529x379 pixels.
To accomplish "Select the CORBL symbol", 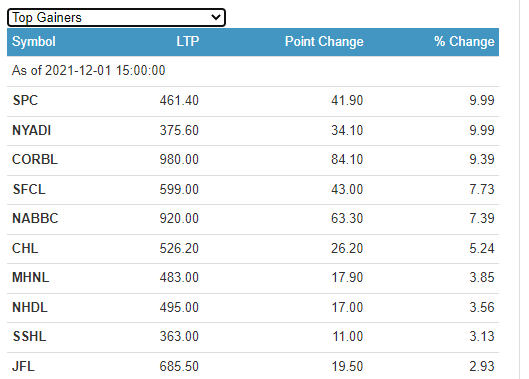I will 35,159.
